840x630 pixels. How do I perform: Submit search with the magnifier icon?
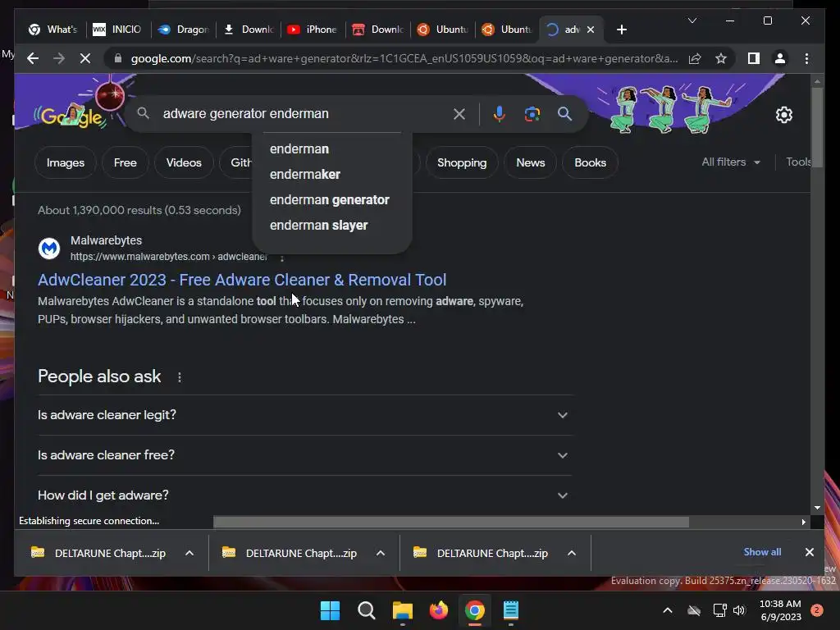click(x=564, y=113)
